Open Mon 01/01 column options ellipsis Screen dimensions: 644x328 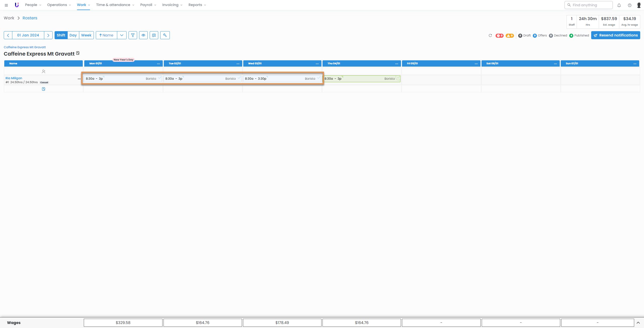(158, 64)
